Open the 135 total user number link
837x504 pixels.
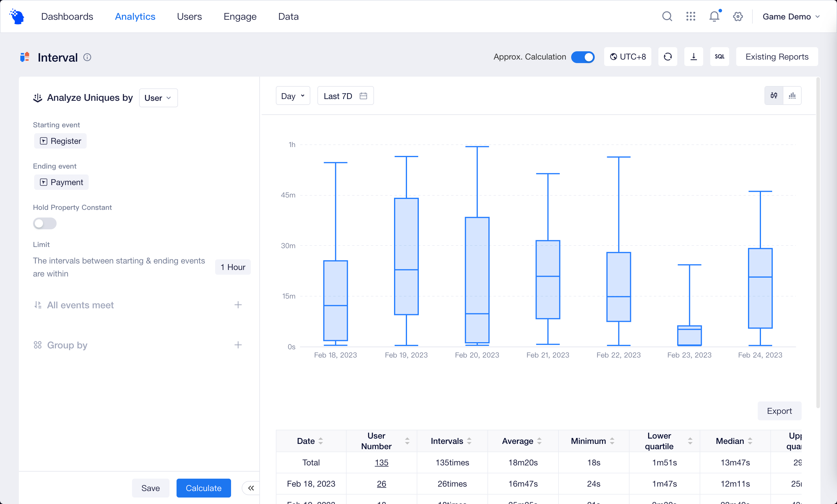[381, 462]
